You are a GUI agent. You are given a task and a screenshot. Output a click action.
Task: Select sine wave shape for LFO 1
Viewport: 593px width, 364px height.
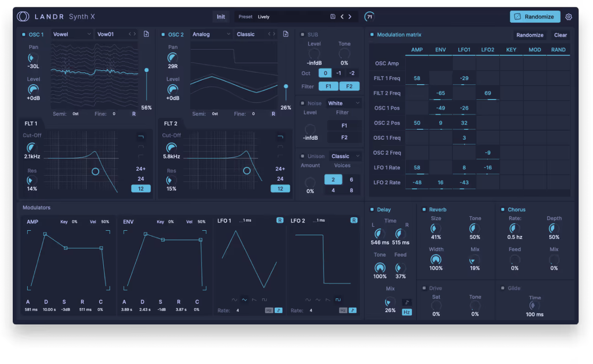click(234, 300)
